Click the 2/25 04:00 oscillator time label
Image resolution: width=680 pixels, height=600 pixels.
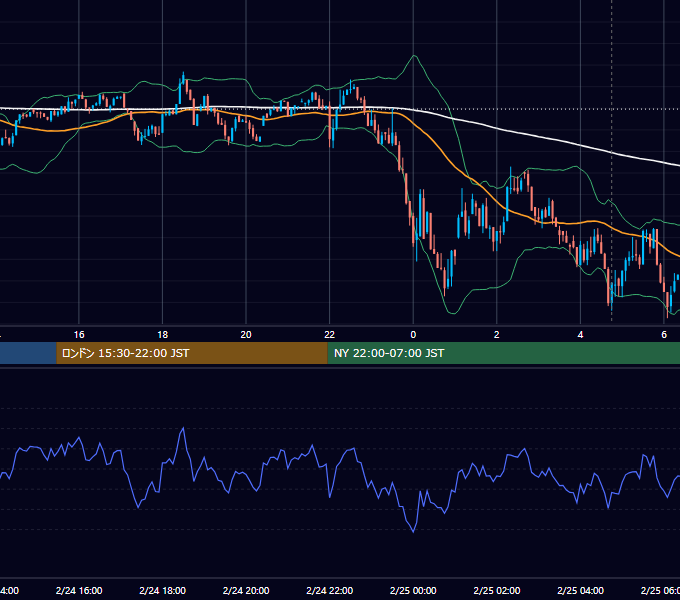pos(580,590)
